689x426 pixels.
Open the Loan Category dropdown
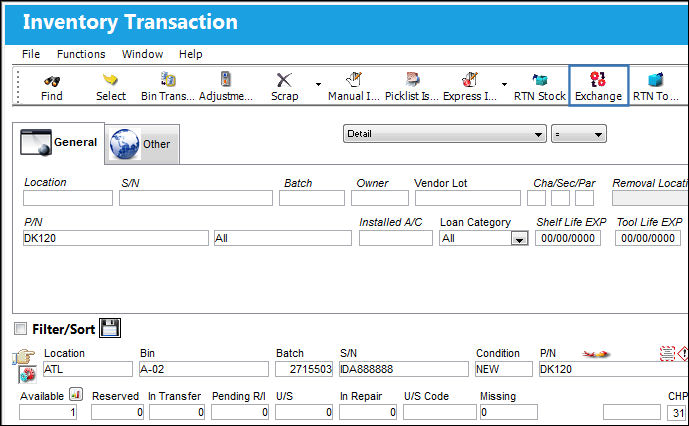coord(484,238)
